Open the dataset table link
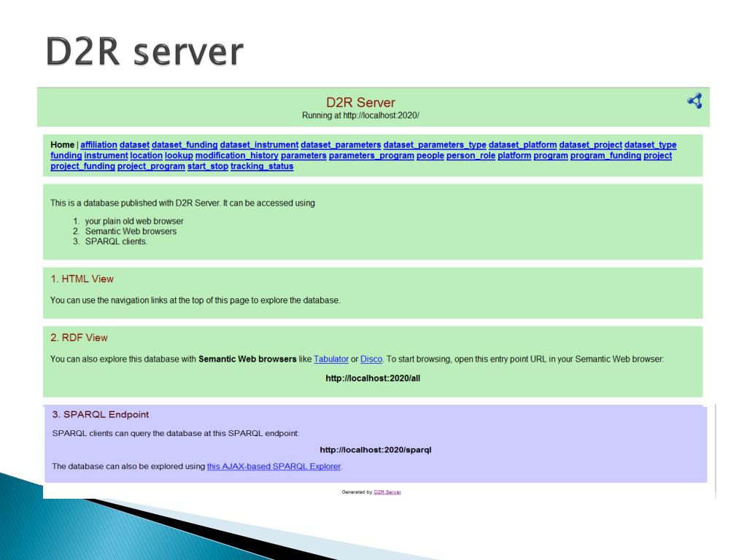The height and width of the screenshot is (560, 747). click(x=134, y=145)
